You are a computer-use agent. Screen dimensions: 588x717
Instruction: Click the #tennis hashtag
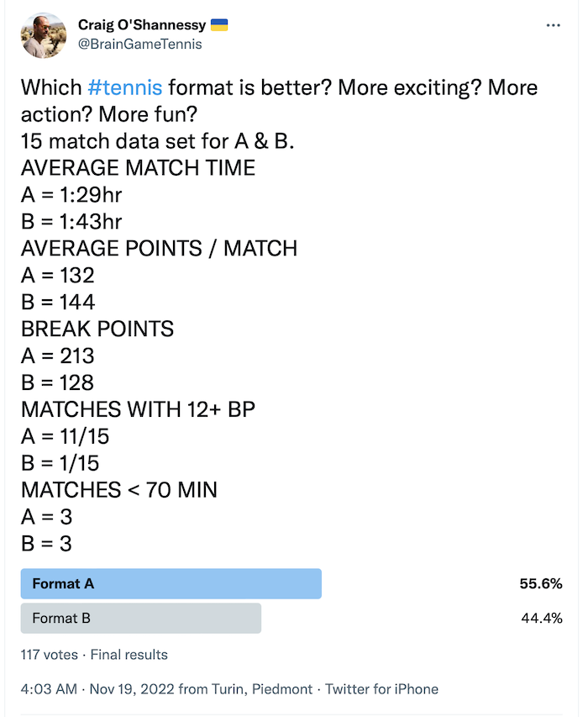125,87
